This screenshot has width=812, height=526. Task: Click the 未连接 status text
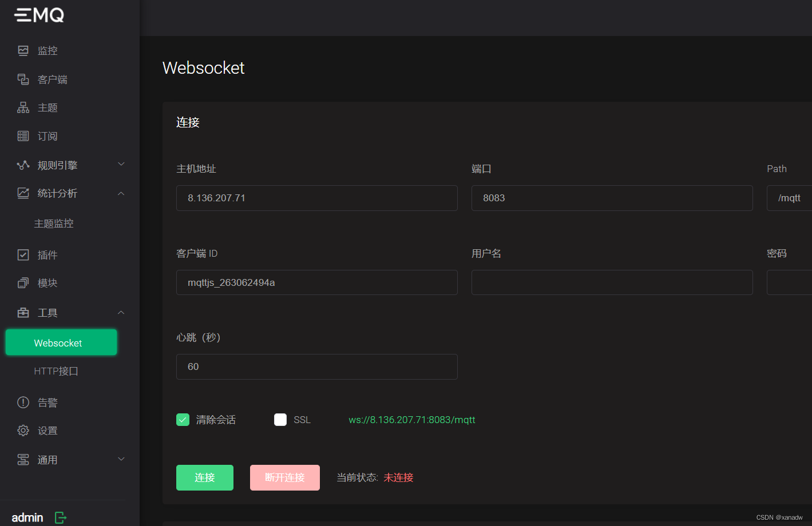pyautogui.click(x=398, y=477)
